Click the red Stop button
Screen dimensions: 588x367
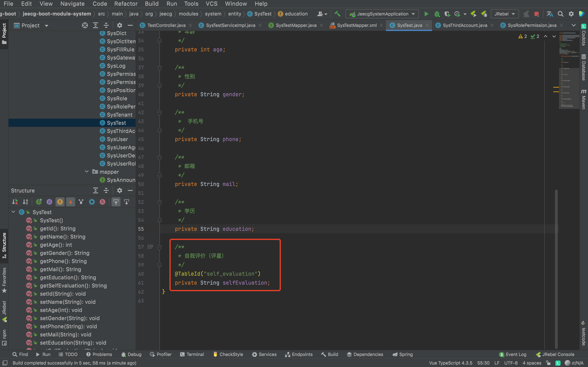tap(537, 14)
